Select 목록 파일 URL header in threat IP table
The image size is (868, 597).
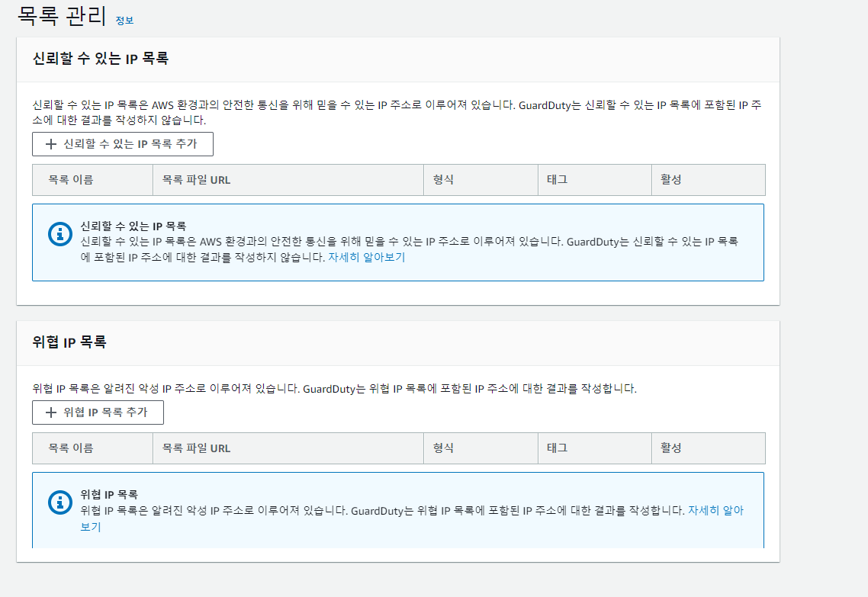288,448
